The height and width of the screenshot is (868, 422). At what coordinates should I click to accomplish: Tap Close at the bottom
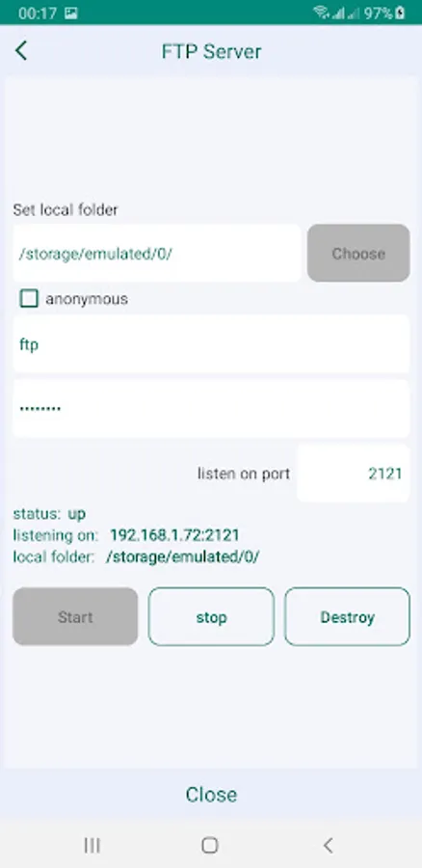[x=211, y=795]
